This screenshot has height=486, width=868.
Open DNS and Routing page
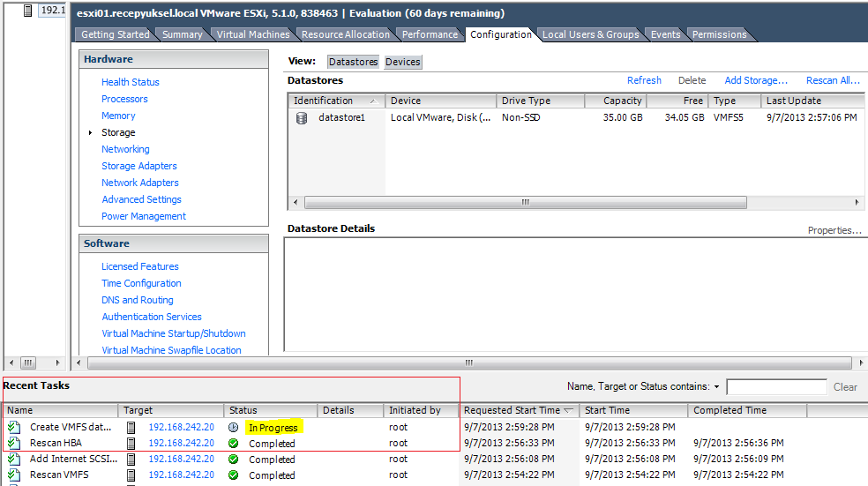[138, 300]
